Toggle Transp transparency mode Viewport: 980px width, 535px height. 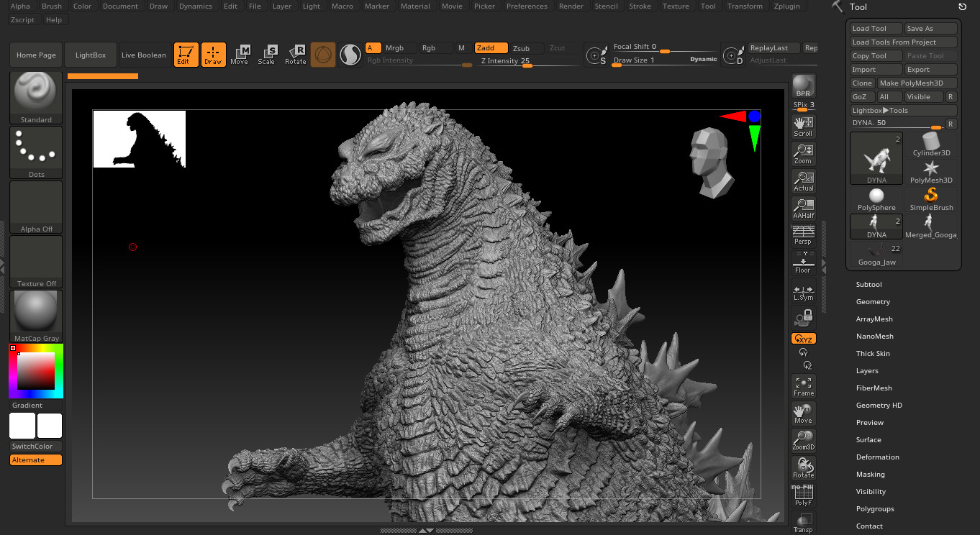[x=803, y=523]
